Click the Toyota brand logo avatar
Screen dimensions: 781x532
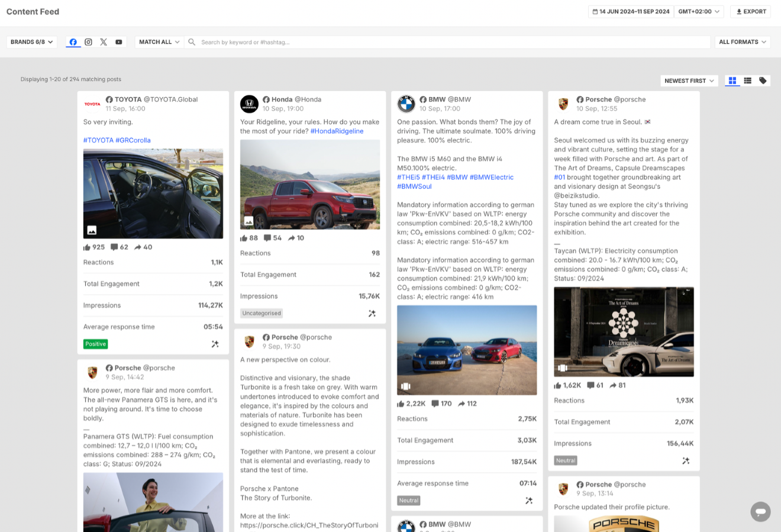(x=92, y=104)
